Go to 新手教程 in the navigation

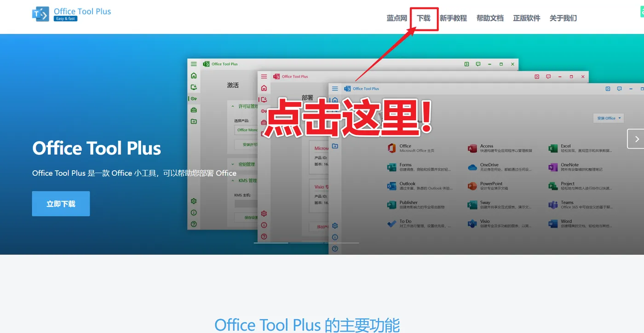coord(453,18)
